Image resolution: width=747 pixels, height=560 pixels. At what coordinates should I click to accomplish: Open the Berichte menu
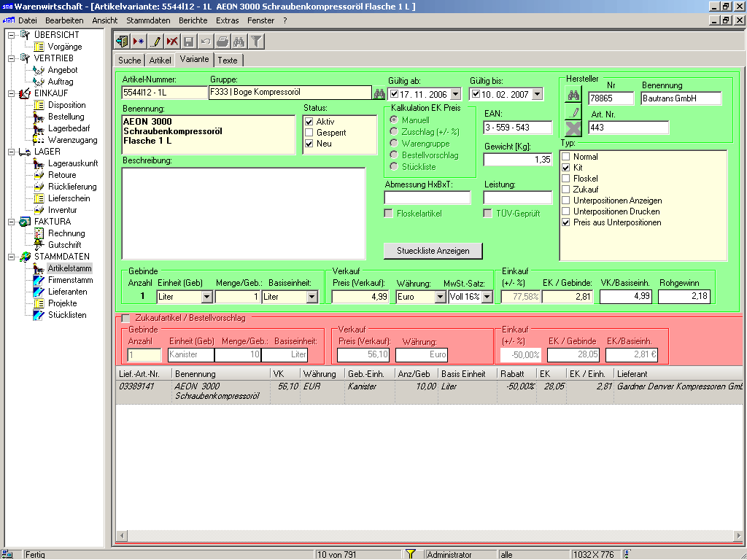[x=193, y=20]
